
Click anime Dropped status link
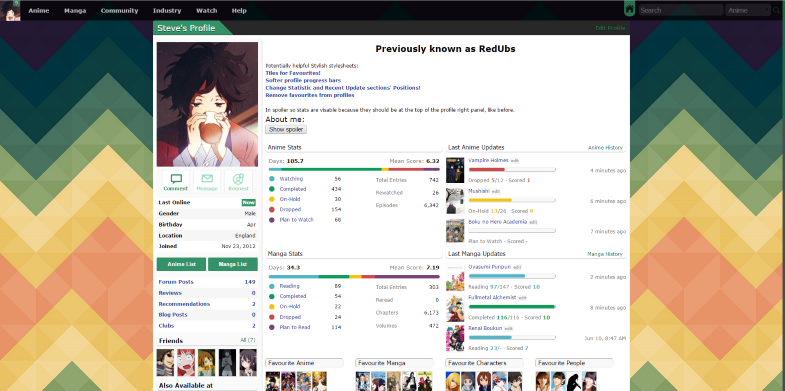click(290, 209)
